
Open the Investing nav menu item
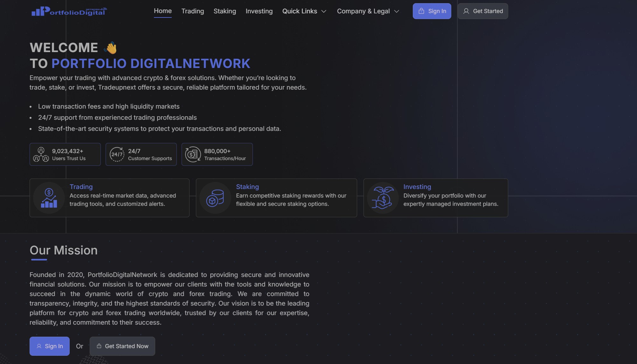[259, 11]
